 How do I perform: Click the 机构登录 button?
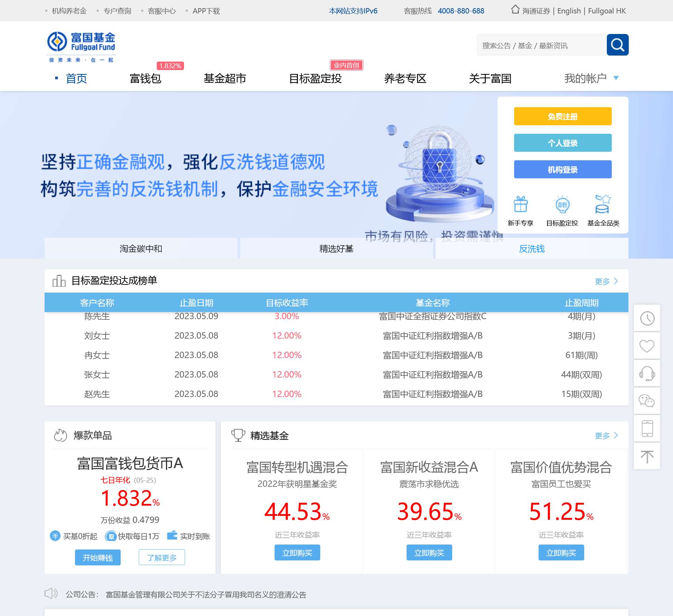563,169
